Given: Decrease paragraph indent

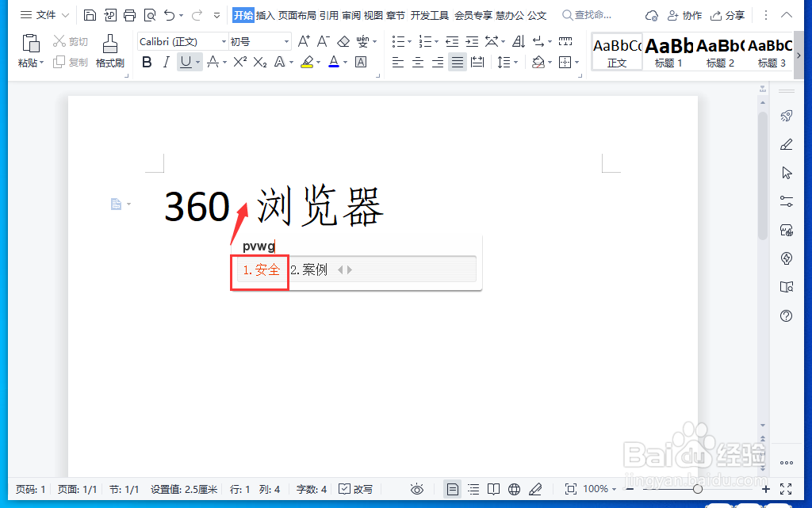Looking at the screenshot, I should click(x=452, y=41).
